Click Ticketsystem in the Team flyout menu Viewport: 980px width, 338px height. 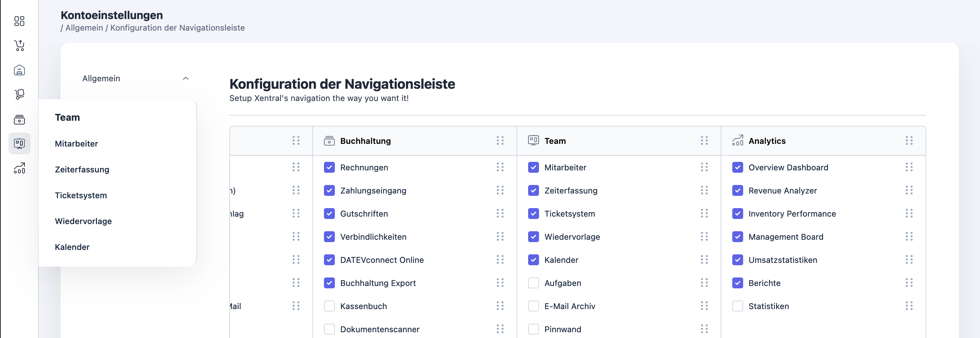click(x=81, y=196)
